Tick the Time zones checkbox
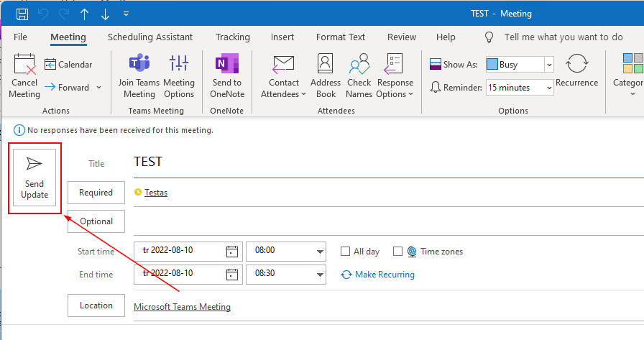644x340 pixels. pyautogui.click(x=397, y=252)
